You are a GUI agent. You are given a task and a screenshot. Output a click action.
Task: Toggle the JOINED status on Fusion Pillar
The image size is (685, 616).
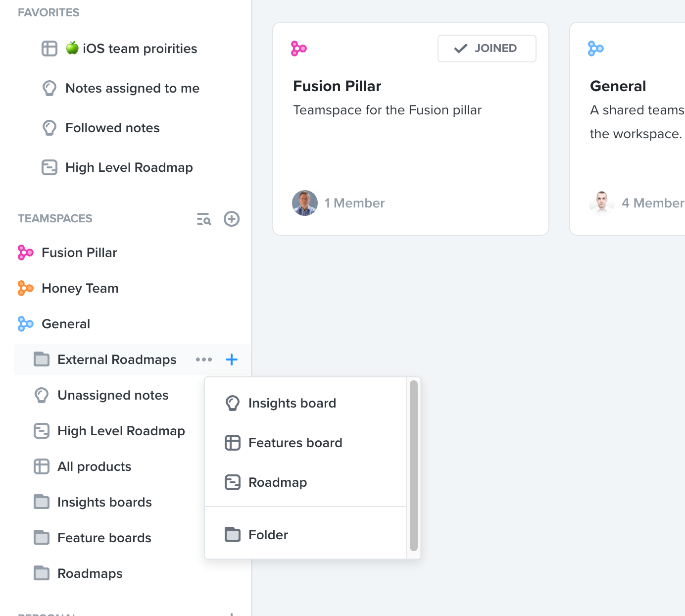pyautogui.click(x=487, y=48)
